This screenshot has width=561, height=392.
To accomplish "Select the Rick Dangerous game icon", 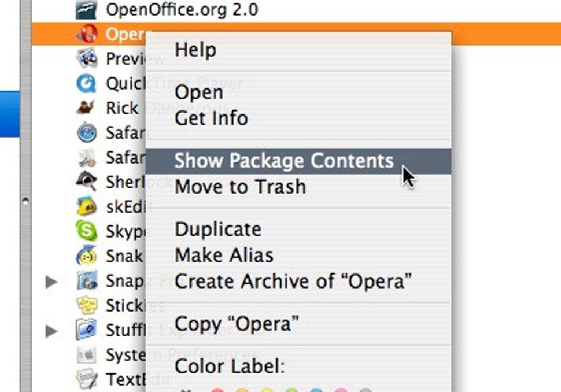I will tap(86, 108).
